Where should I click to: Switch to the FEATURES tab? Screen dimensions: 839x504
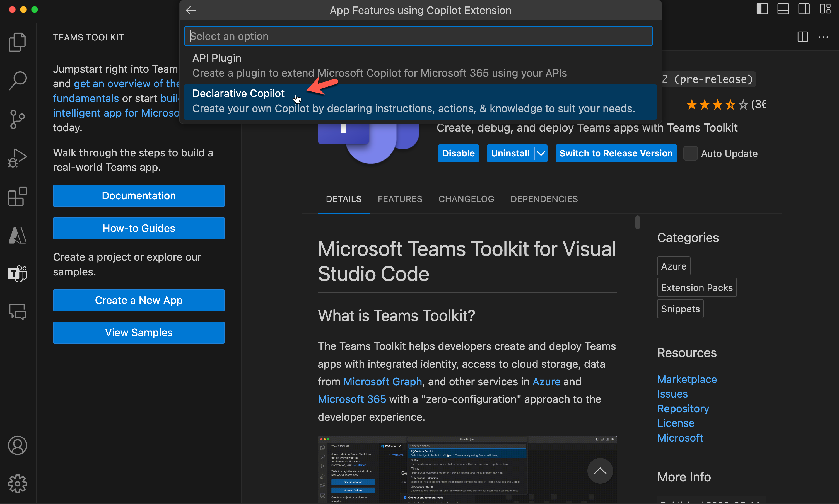(400, 198)
